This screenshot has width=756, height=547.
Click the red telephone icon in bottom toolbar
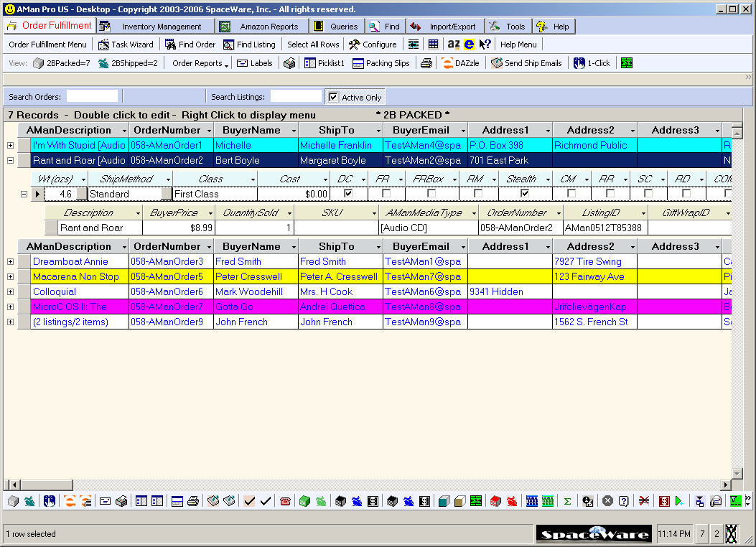click(x=285, y=501)
